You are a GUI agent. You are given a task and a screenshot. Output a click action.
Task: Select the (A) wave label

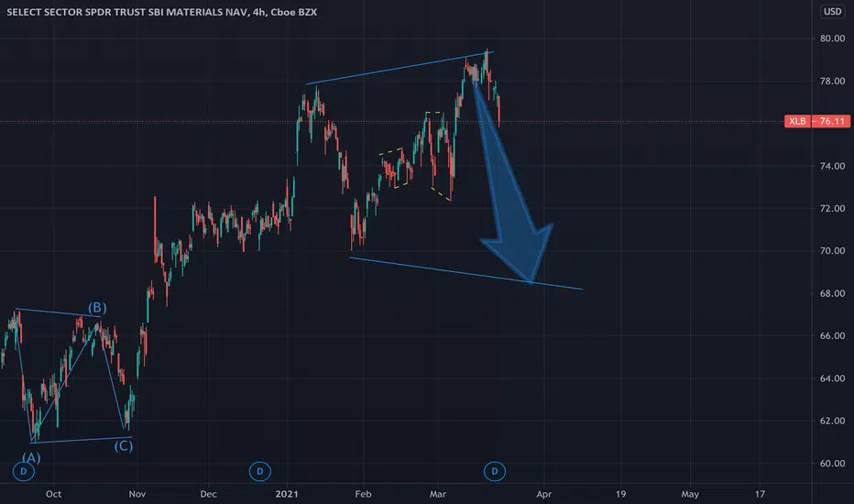31,457
